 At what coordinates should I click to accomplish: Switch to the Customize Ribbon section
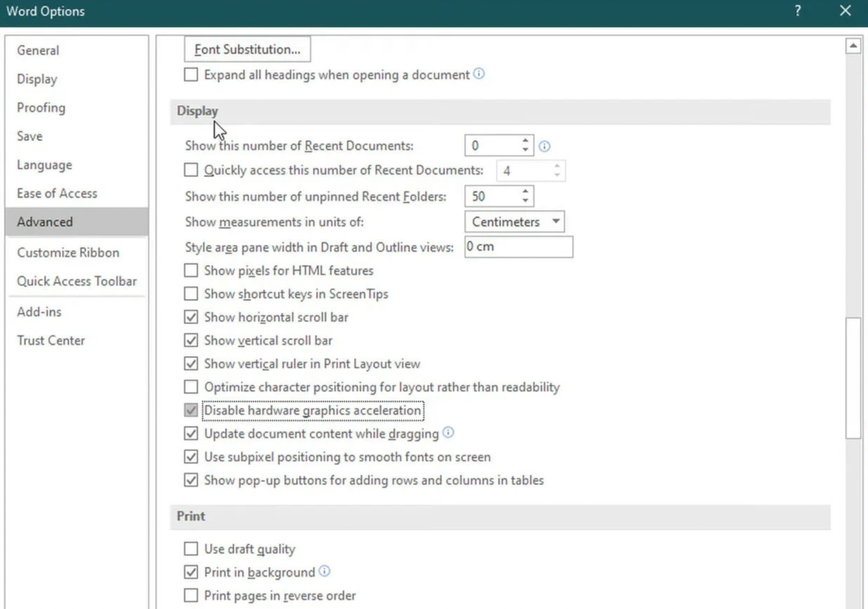(x=68, y=252)
